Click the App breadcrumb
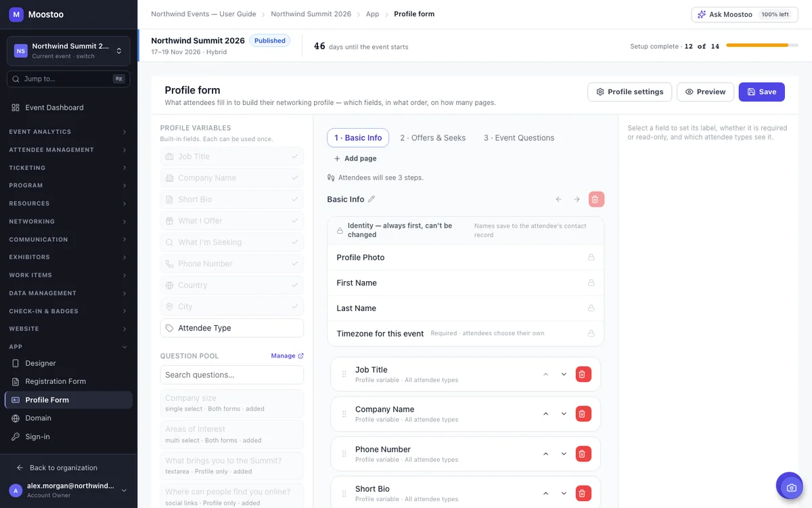The height and width of the screenshot is (508, 812). point(373,14)
